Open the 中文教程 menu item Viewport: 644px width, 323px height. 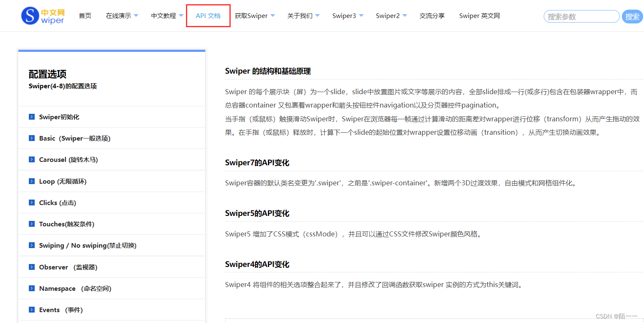[163, 16]
